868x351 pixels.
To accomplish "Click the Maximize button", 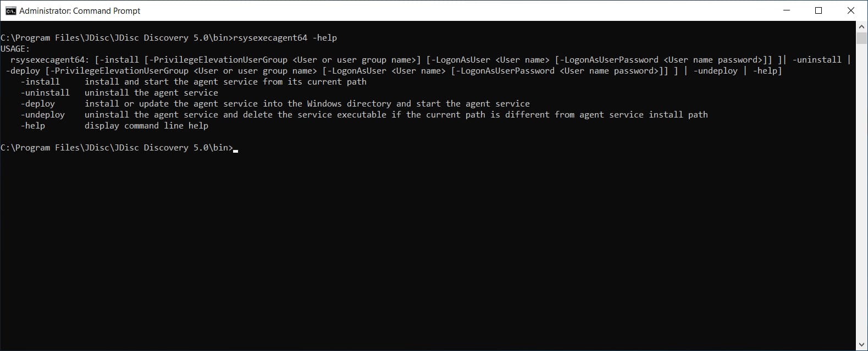I will tap(819, 10).
